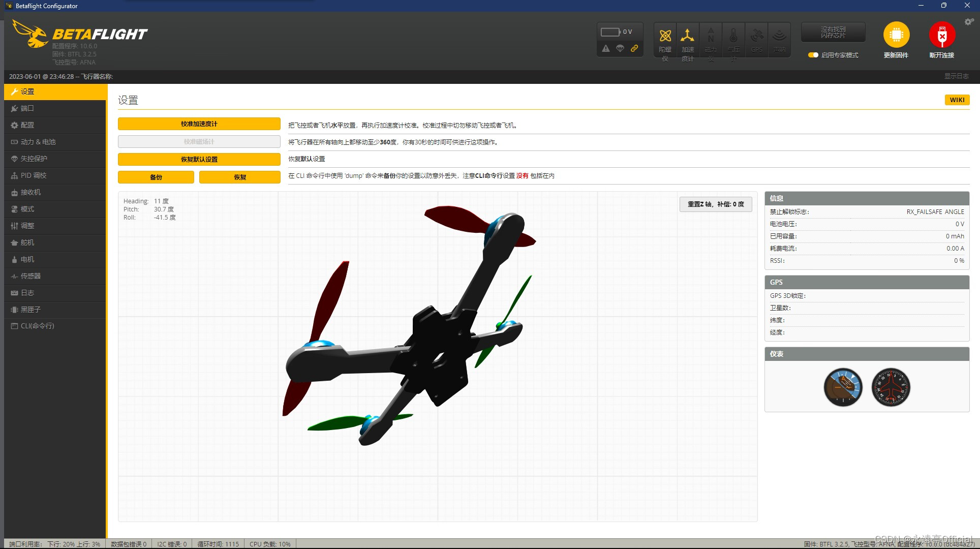Click the warning triangle icon under battery

pos(606,48)
